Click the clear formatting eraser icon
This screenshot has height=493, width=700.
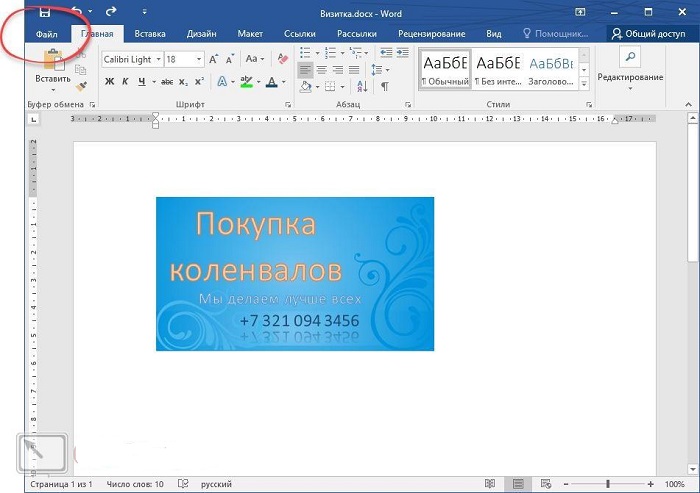[283, 58]
